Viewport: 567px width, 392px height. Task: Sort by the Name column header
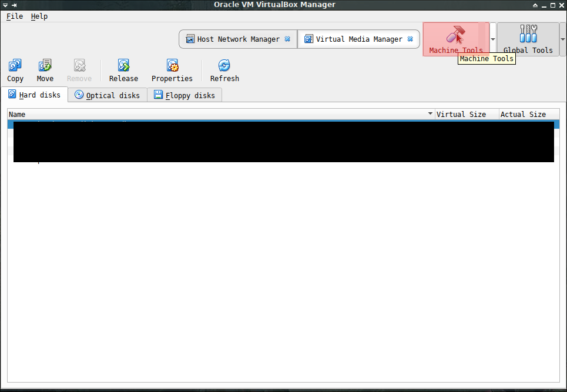pyautogui.click(x=221, y=114)
